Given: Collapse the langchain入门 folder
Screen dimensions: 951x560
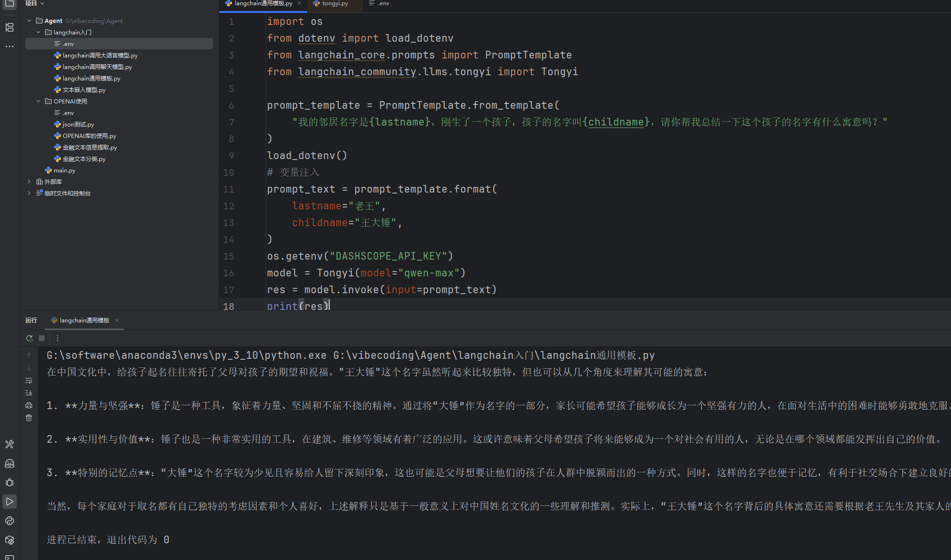Looking at the screenshot, I should coord(38,32).
